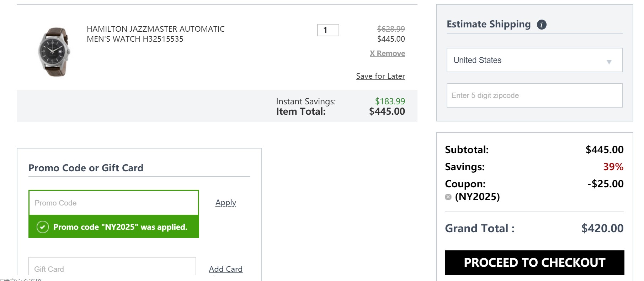This screenshot has height=281, width=644.
Task: Remove the NY2025 coupon with its x icon
Action: 448,197
